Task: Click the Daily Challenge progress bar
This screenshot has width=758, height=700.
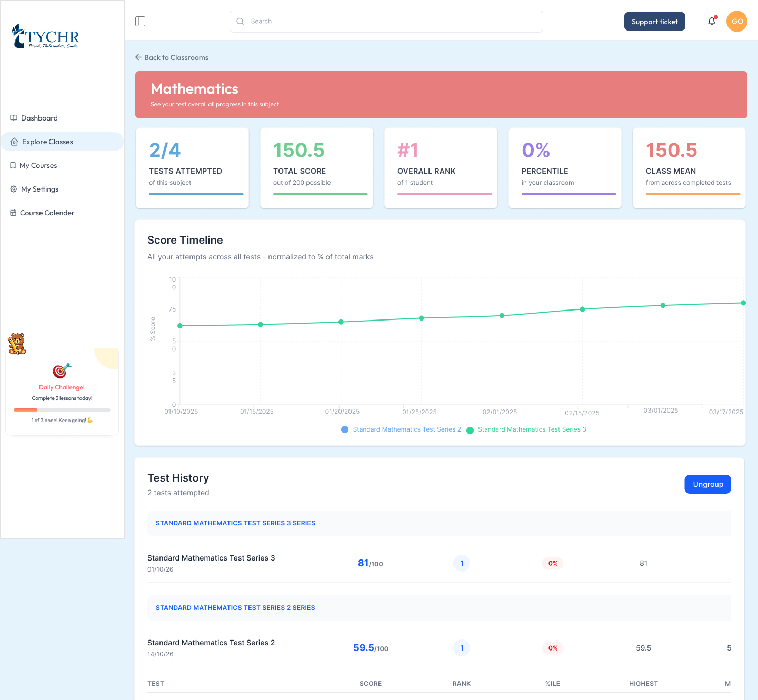Action: pyautogui.click(x=62, y=409)
